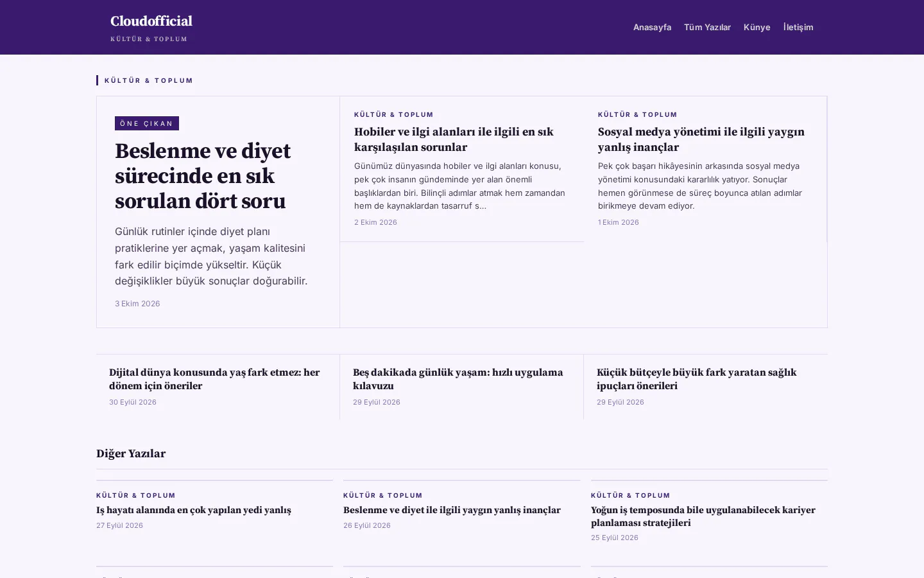This screenshot has height=578, width=924.
Task: Click featured excerpt starting 'Günlük rutinler içinde'
Action: [x=211, y=256]
